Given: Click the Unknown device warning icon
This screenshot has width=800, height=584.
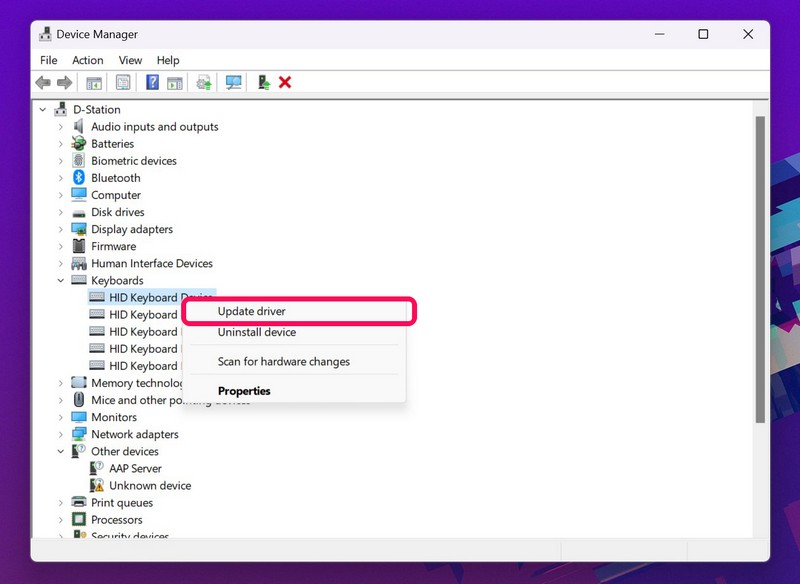Looking at the screenshot, I should pyautogui.click(x=97, y=486).
